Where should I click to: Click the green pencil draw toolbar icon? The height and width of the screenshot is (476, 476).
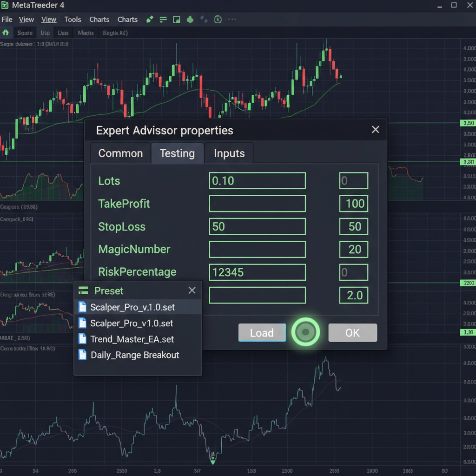point(150,20)
